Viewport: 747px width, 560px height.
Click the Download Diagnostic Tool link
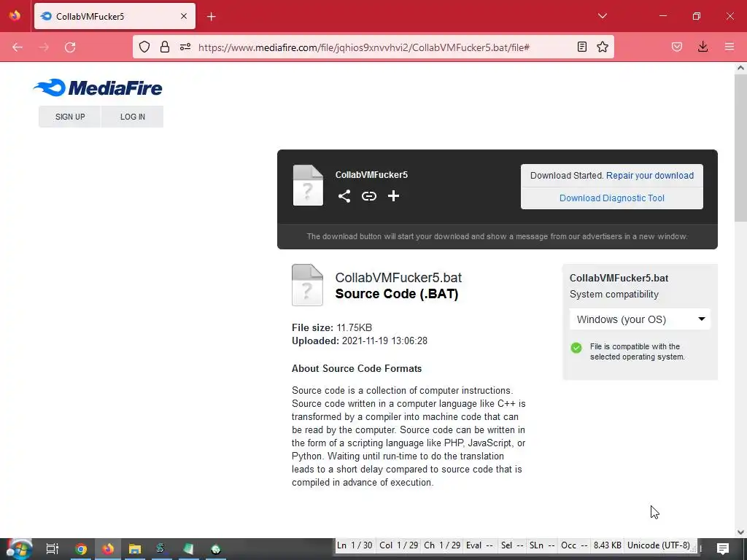pyautogui.click(x=612, y=198)
